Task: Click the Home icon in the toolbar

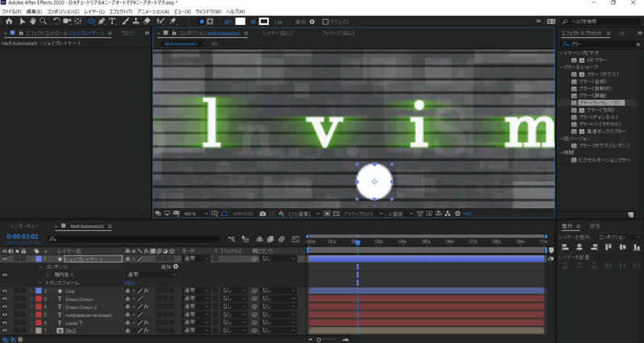Action: click(9, 22)
